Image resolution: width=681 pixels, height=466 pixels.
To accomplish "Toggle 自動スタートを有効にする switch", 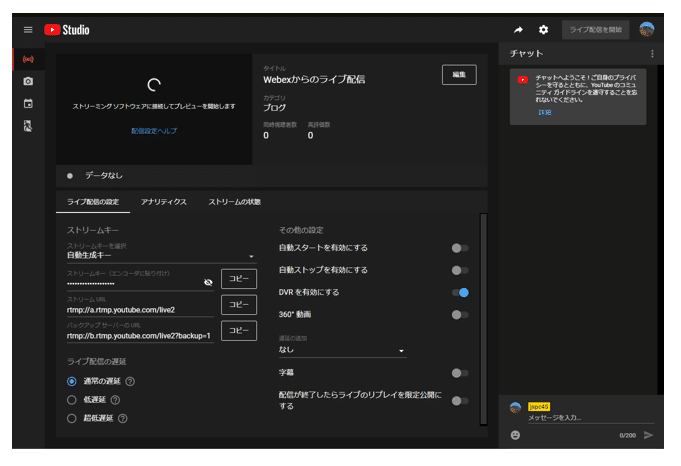I will (460, 248).
